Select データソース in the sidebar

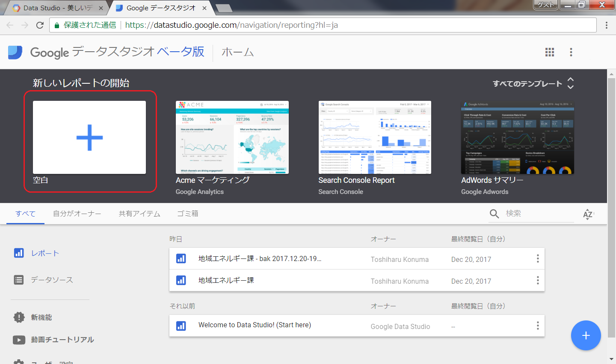(x=52, y=280)
